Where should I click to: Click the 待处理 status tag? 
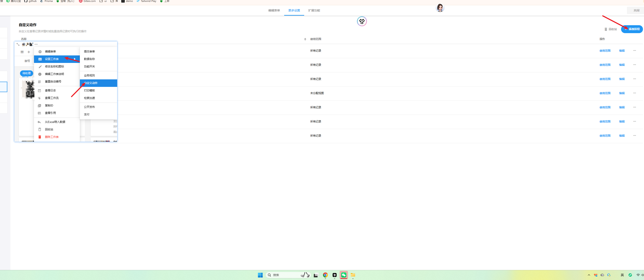(26, 73)
